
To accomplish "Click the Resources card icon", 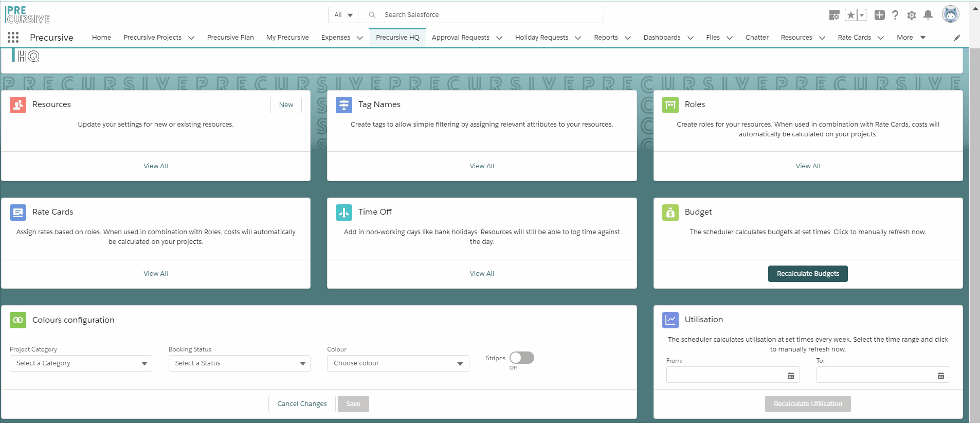I will tap(18, 105).
